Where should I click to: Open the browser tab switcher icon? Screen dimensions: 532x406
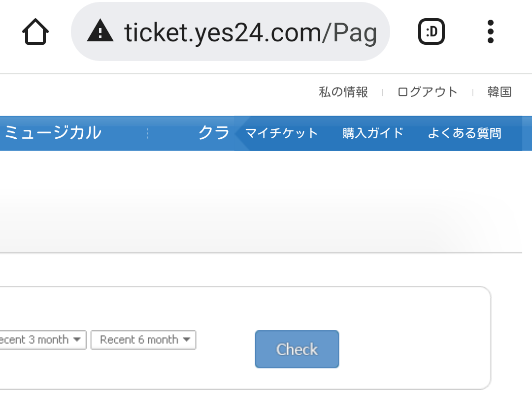pyautogui.click(x=431, y=32)
